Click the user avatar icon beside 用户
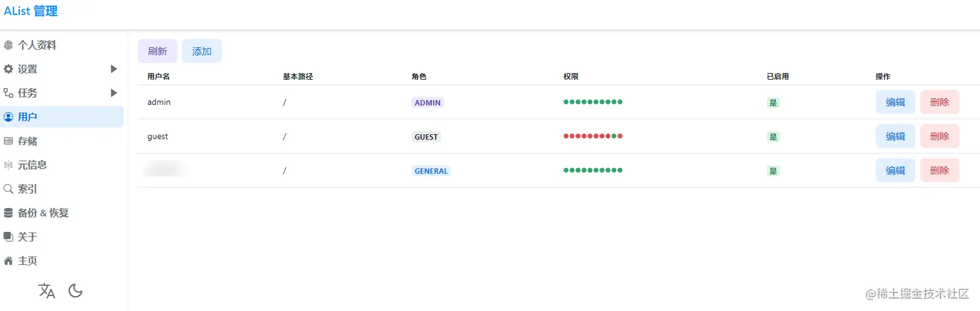This screenshot has height=311, width=980. (8, 117)
